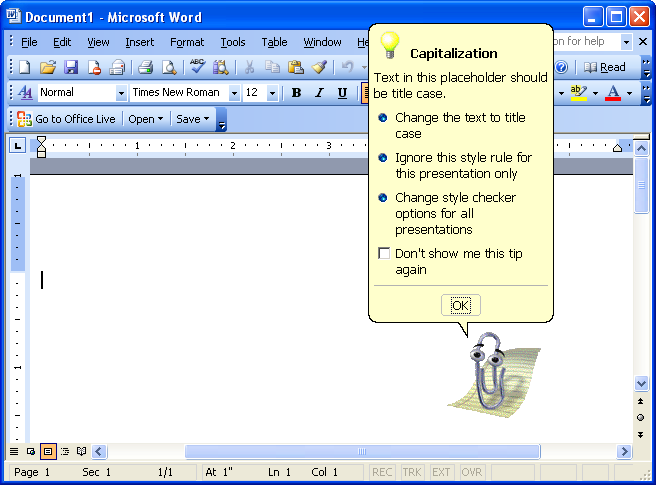This screenshot has height=485, width=656.
Task: Expand the font color dropdown arrow
Action: click(x=629, y=93)
